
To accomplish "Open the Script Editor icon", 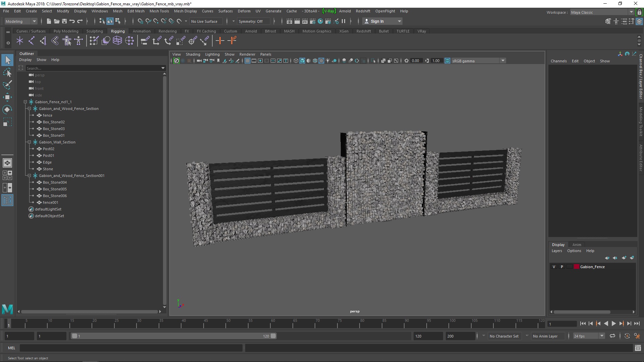I will tap(638, 348).
